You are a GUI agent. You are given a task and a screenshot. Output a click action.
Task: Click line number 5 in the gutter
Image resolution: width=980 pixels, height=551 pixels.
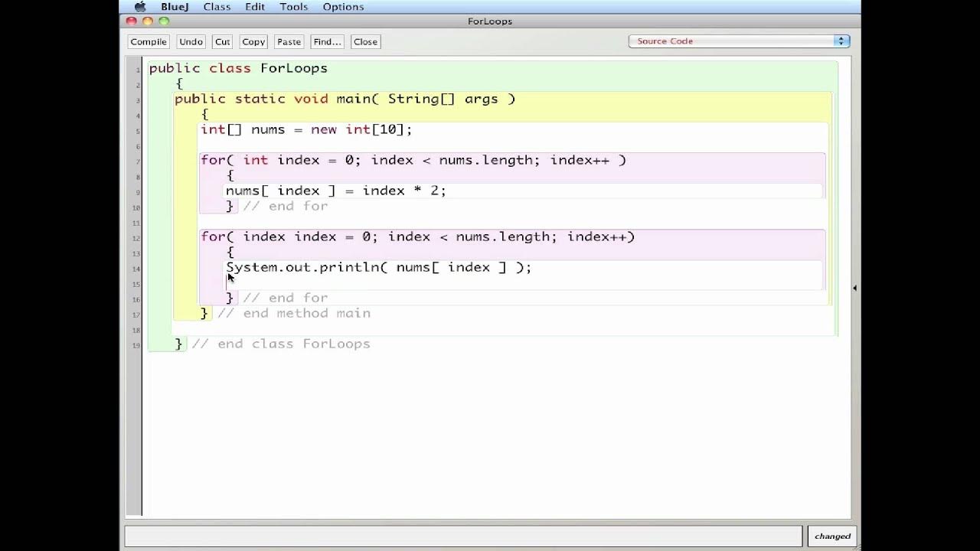[138, 131]
